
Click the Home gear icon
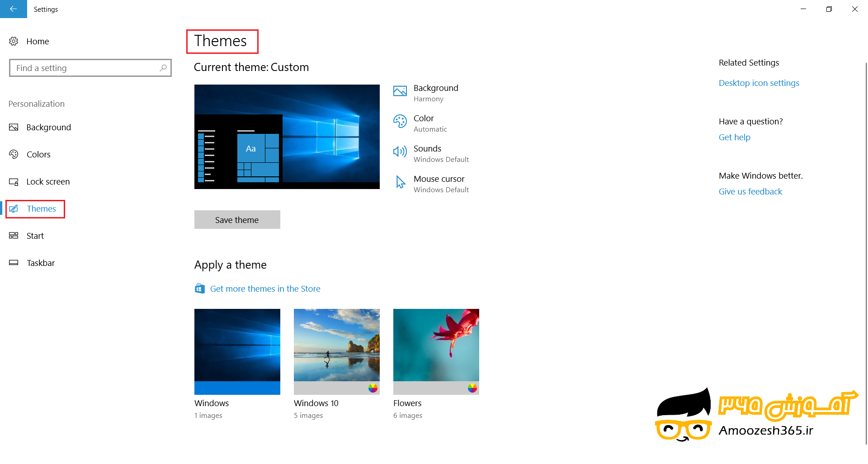point(14,41)
